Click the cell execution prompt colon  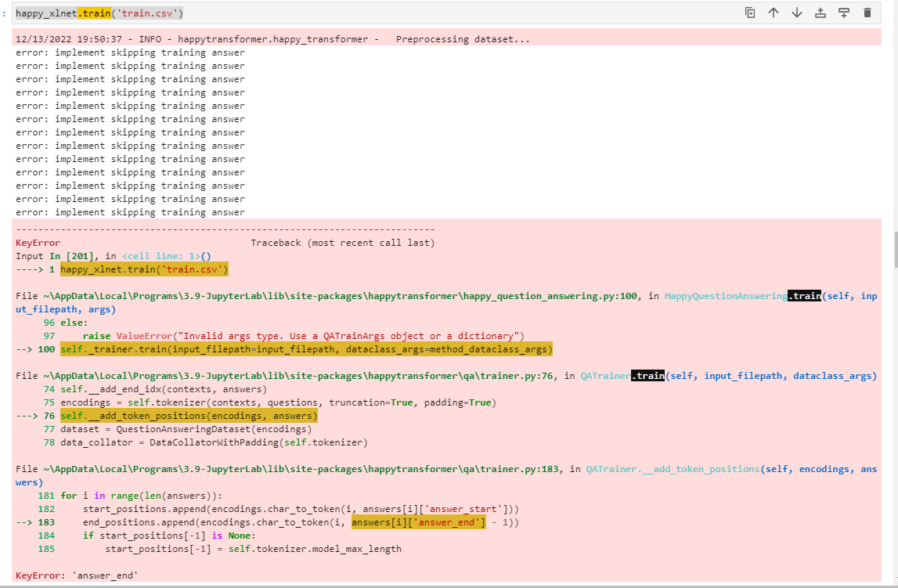pos(5,13)
